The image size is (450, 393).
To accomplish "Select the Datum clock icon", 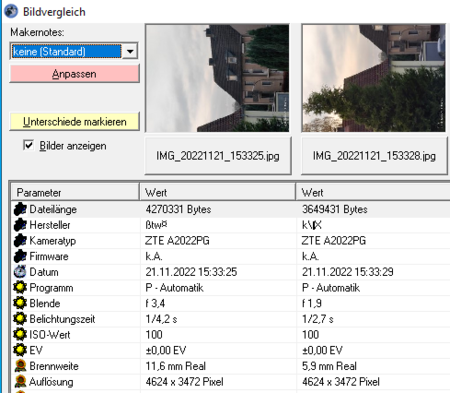I will point(20,272).
